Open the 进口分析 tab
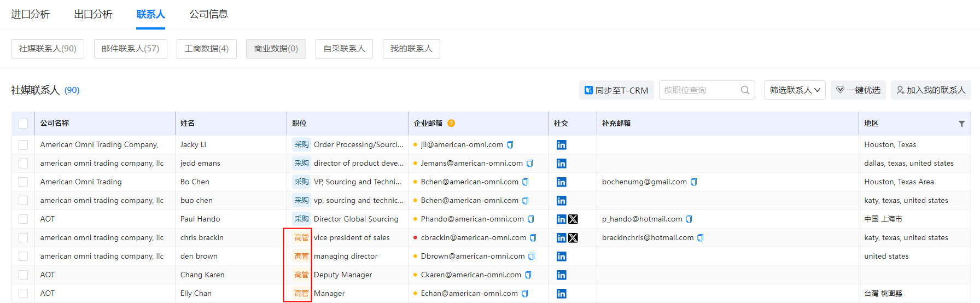 pyautogui.click(x=31, y=14)
